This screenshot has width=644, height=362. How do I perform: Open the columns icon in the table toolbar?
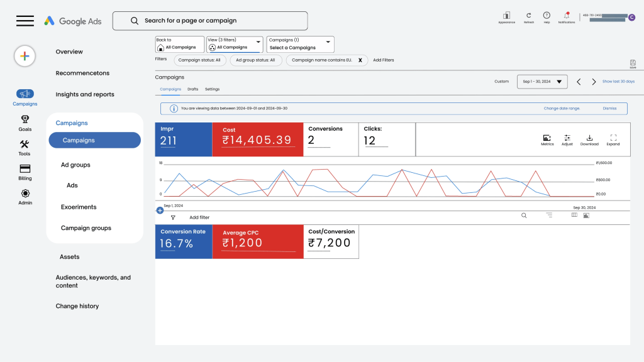tap(574, 215)
